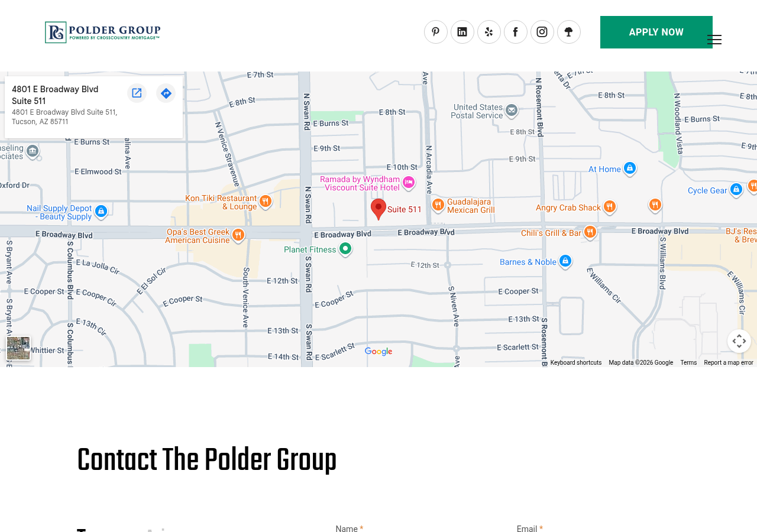Open the Facebook social icon
The height and width of the screenshot is (532, 757).
click(516, 32)
